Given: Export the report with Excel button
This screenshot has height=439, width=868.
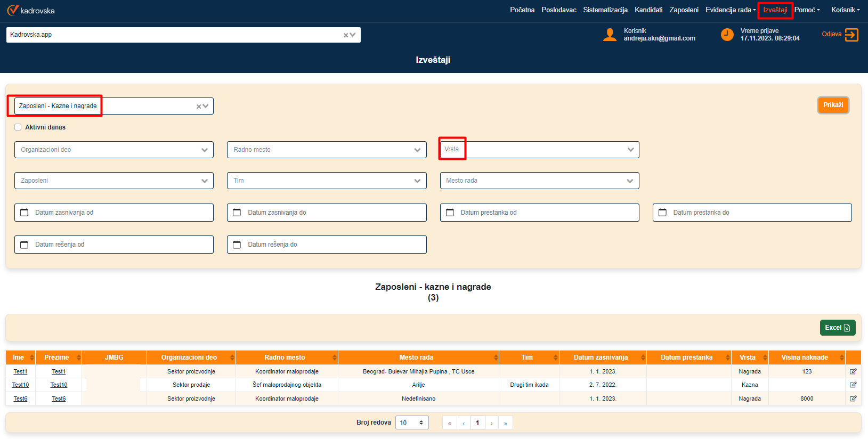Looking at the screenshot, I should (x=837, y=328).
